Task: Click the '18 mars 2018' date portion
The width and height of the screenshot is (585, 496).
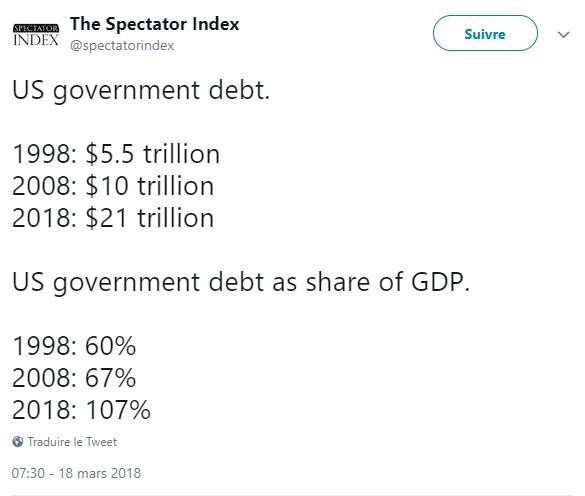Action: point(100,473)
